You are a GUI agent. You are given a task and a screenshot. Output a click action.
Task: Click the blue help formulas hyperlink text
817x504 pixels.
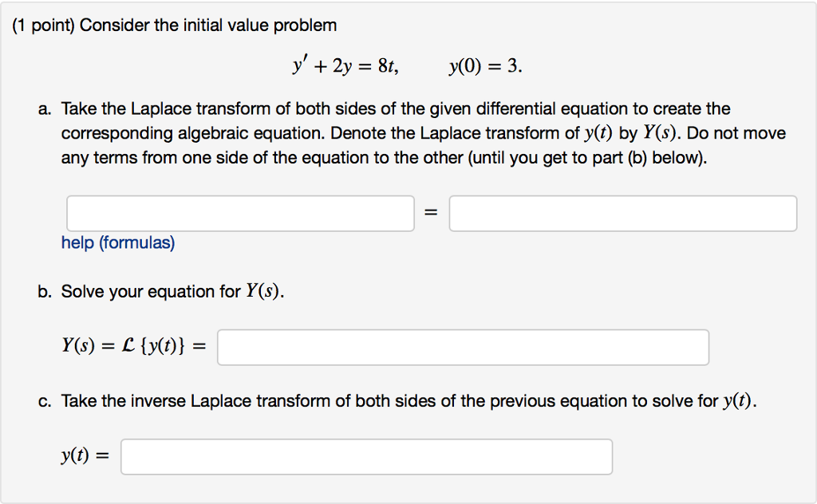117,242
